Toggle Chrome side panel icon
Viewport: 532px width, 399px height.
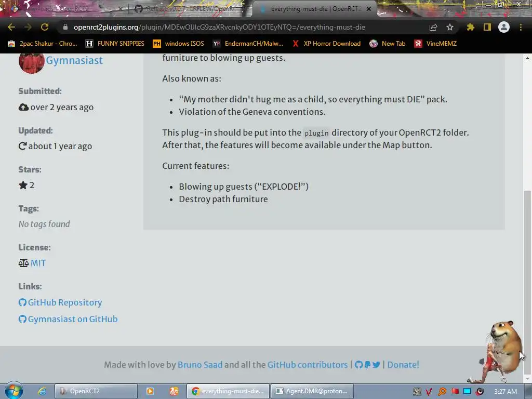pyautogui.click(x=487, y=27)
